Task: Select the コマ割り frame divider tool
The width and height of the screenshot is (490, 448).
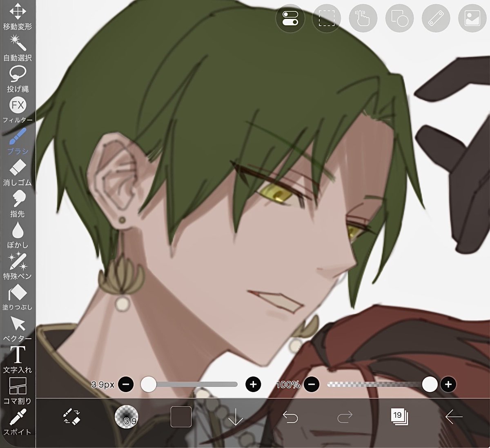Action: coord(18,391)
